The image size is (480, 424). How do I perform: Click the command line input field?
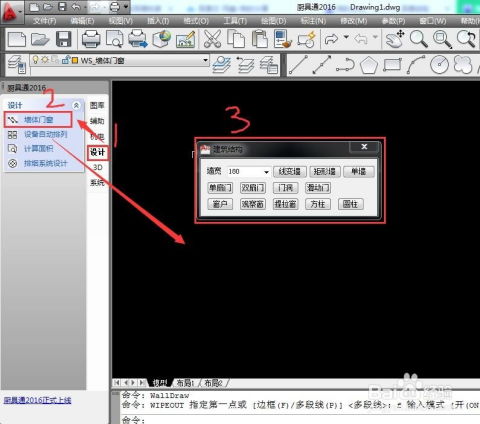point(300,419)
